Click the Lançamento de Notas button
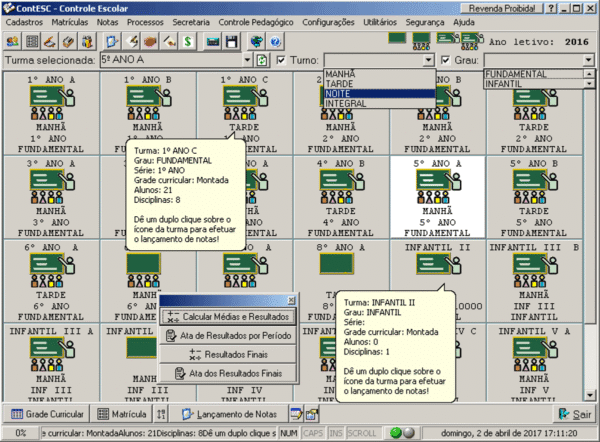 231,413
